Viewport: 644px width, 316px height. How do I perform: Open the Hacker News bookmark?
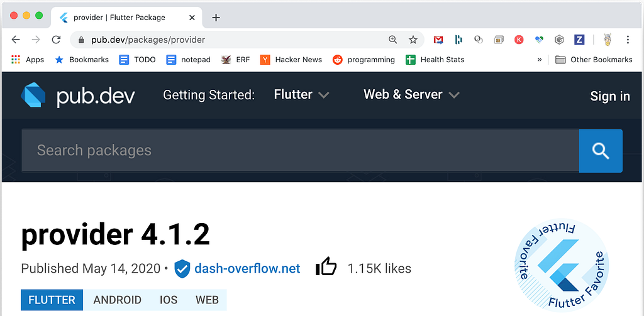tap(291, 60)
